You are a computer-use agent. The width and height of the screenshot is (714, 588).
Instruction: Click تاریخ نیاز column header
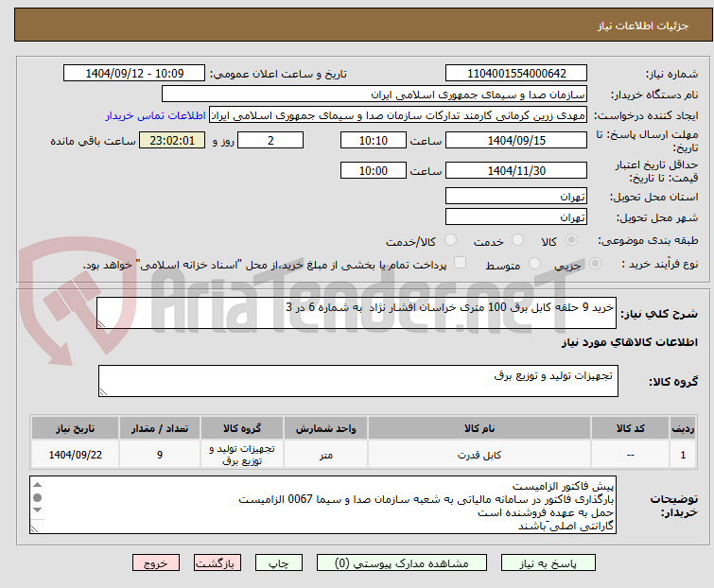75,428
